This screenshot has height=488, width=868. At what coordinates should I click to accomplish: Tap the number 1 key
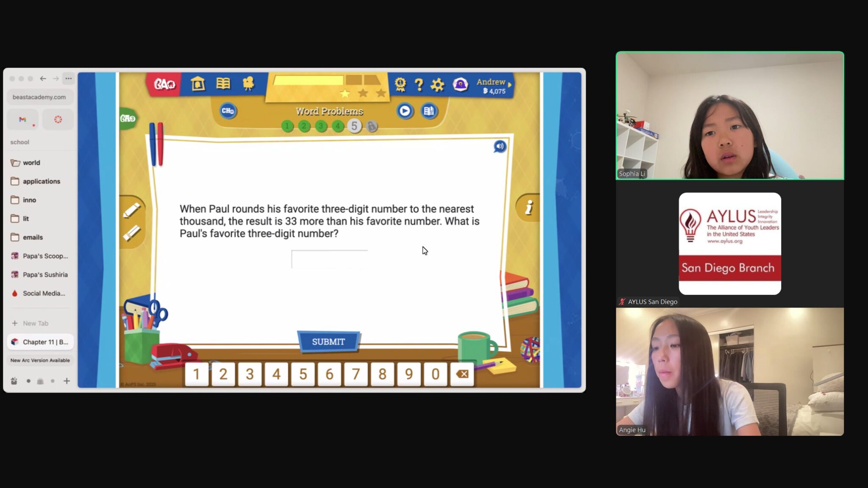point(197,374)
